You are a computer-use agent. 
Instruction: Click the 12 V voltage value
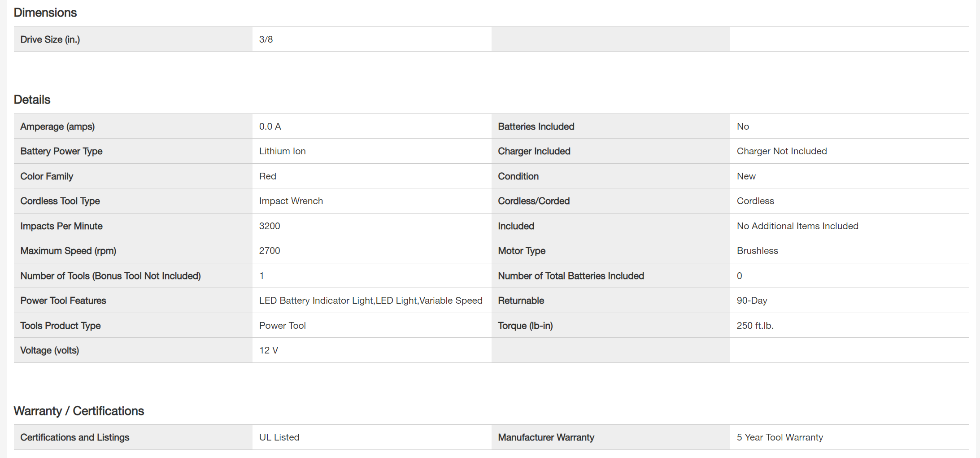click(x=269, y=350)
